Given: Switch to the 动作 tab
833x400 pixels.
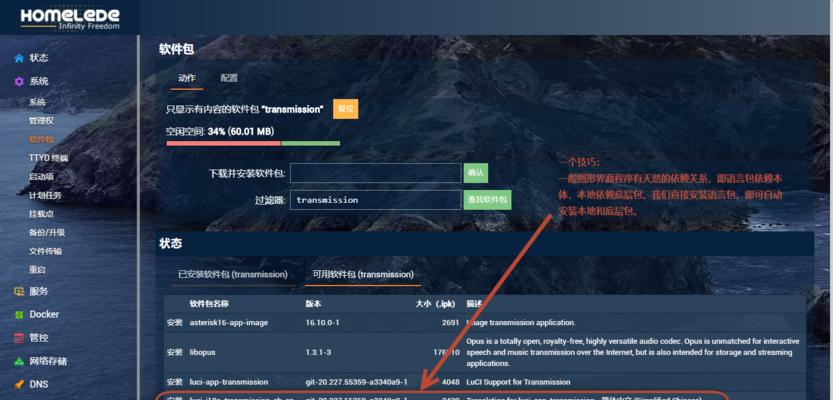Looking at the screenshot, I should [x=186, y=78].
